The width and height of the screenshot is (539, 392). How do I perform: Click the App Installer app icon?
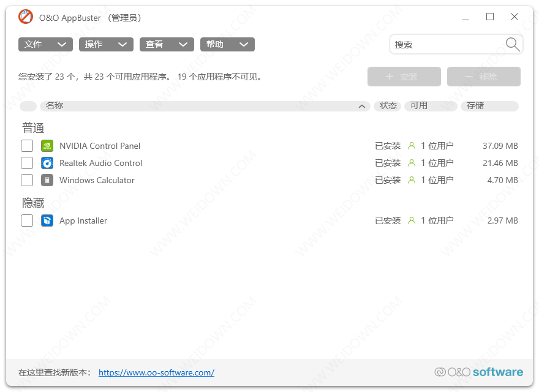47,221
